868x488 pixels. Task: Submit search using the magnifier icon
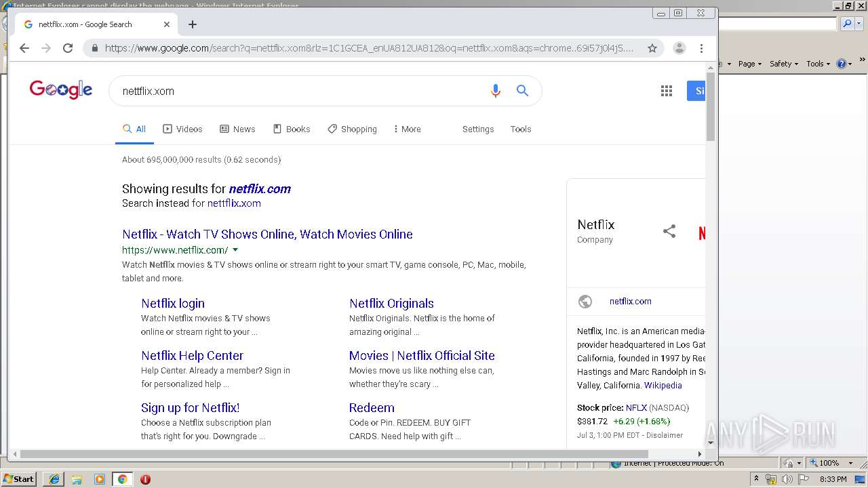(522, 91)
